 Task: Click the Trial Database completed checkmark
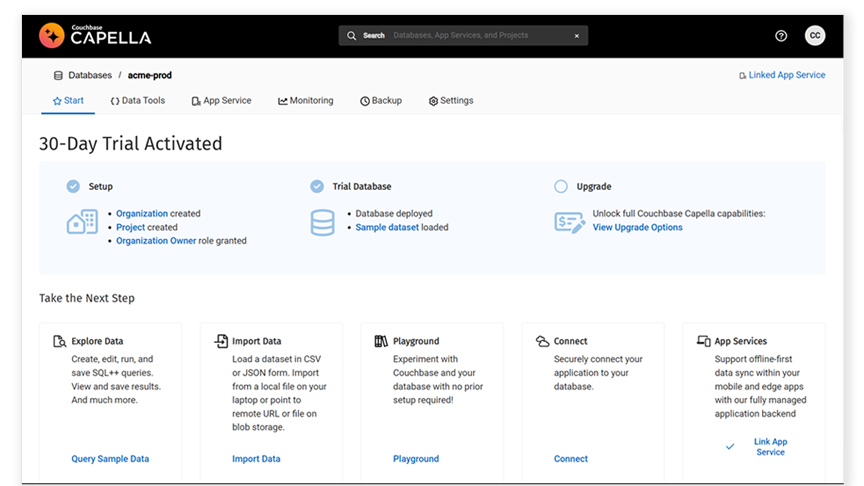317,186
